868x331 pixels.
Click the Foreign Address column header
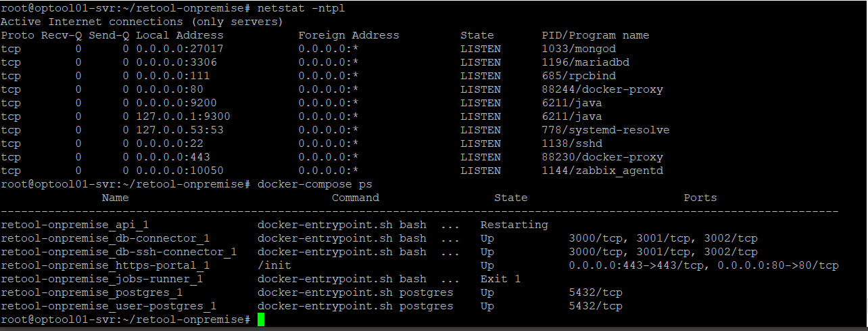[349, 35]
